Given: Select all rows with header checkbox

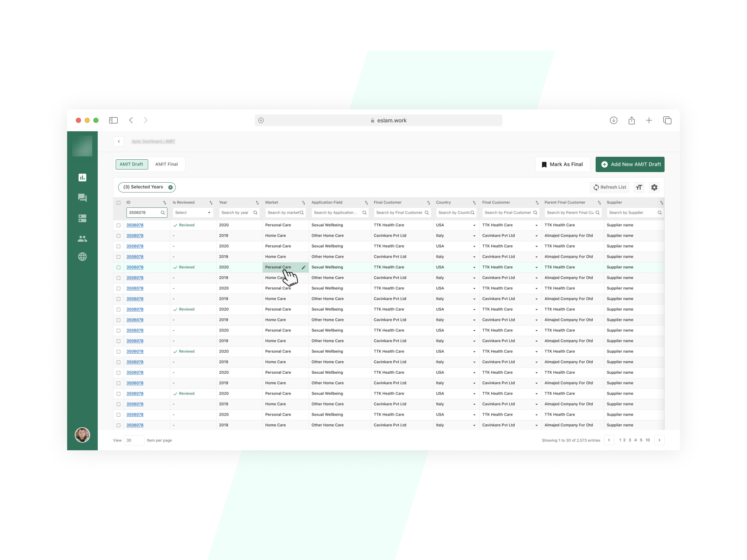Looking at the screenshot, I should (119, 202).
